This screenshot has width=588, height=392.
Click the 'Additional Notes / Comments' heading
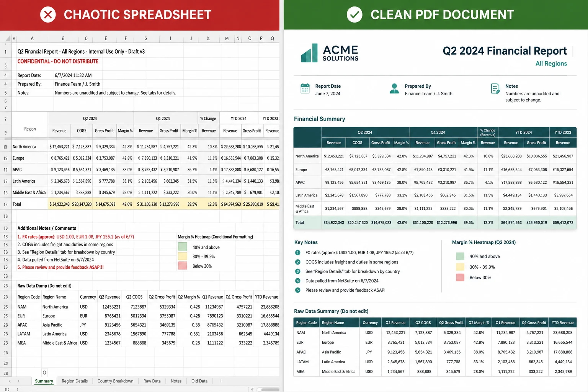(x=47, y=228)
